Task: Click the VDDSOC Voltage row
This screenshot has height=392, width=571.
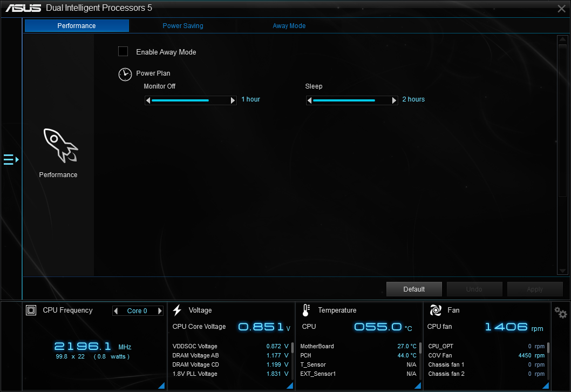Action: tap(230, 346)
